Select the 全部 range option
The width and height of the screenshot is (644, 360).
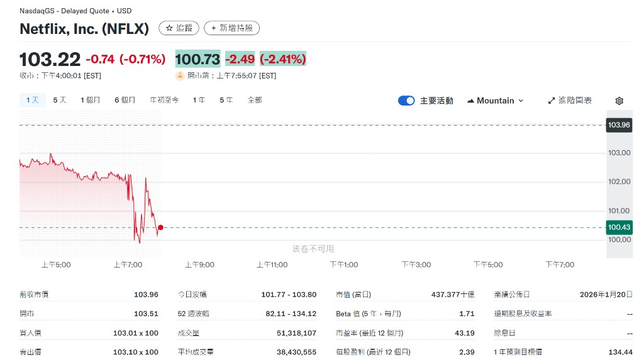255,100
